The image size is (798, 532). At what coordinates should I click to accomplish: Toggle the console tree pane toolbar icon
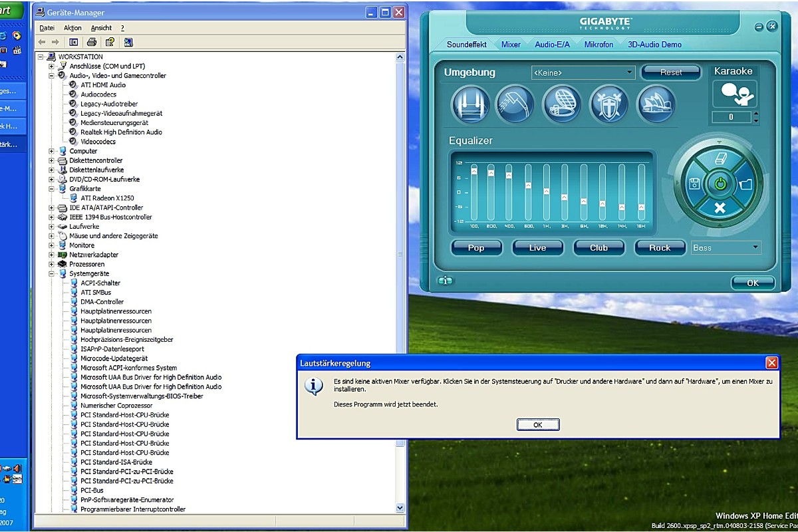point(73,42)
